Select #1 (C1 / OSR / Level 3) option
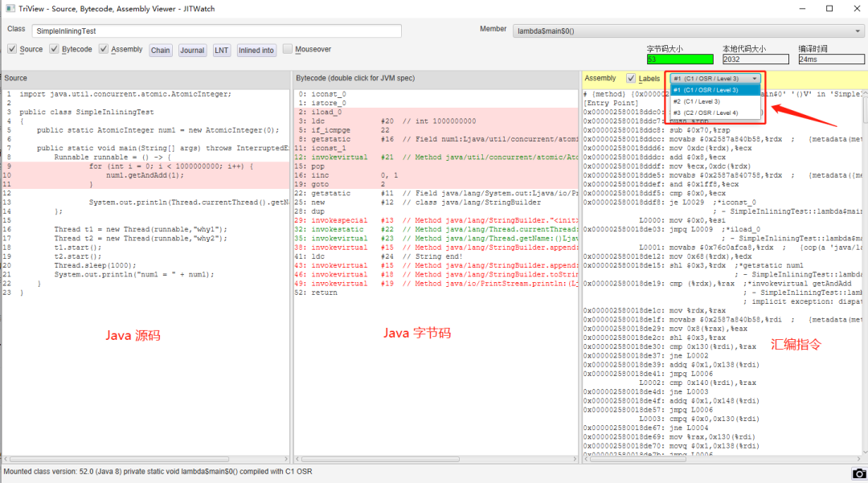Screen dimensions: 868x483 click(715, 90)
